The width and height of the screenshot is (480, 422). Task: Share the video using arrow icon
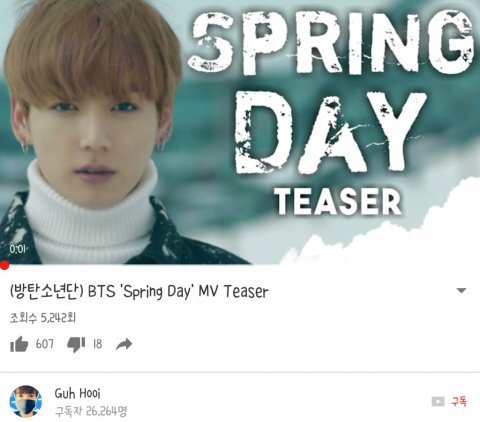click(x=124, y=344)
